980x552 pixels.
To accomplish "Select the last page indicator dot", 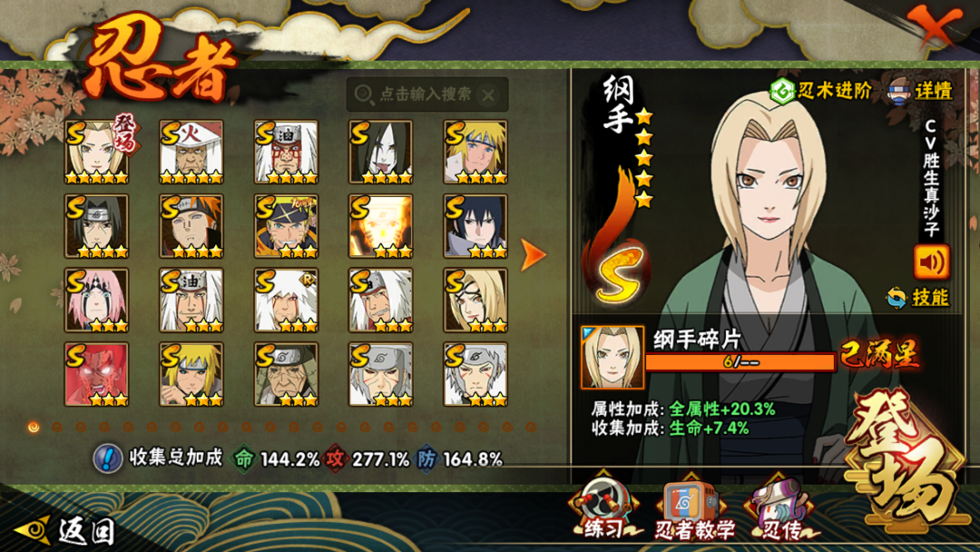I will [x=531, y=427].
